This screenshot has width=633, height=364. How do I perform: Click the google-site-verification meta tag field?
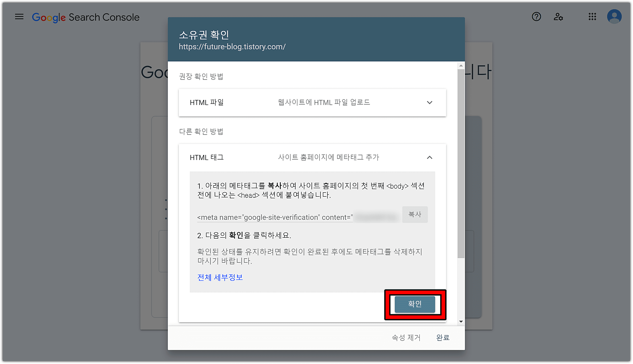coord(274,217)
